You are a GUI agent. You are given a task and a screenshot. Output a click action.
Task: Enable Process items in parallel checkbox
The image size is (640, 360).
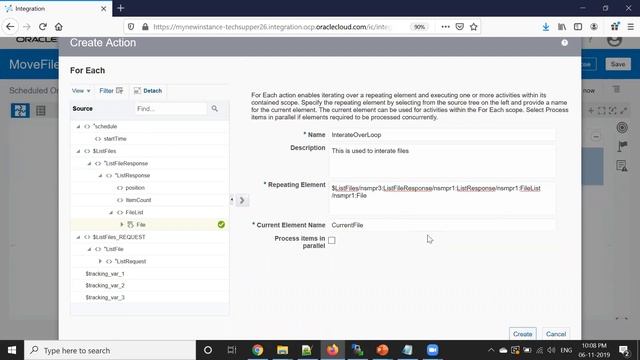click(332, 240)
